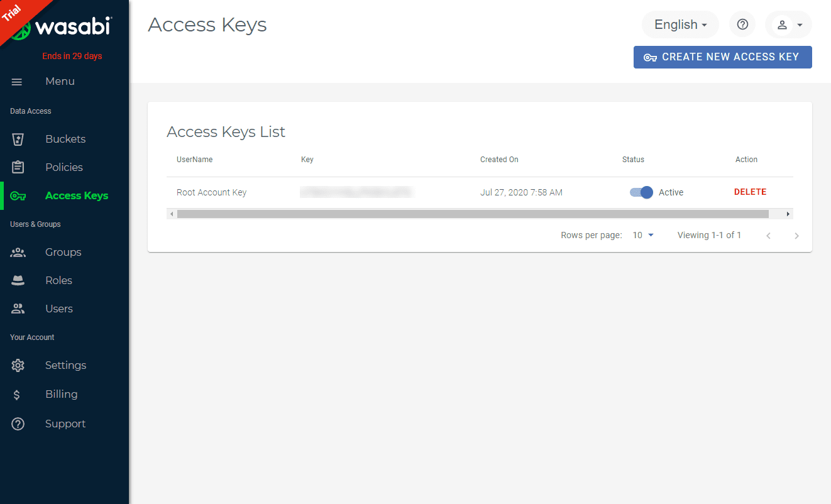Toggle the Root Account Key active switch
The width and height of the screenshot is (831, 504).
(641, 192)
